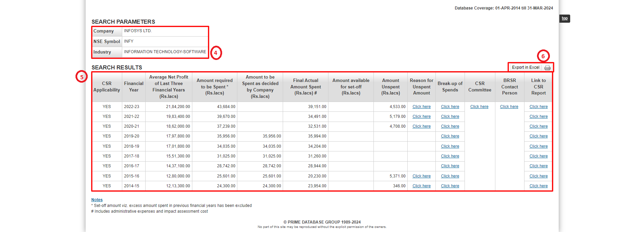Click the 35,994.00 amount spent value
This screenshot has width=644, height=232.
coord(317,136)
